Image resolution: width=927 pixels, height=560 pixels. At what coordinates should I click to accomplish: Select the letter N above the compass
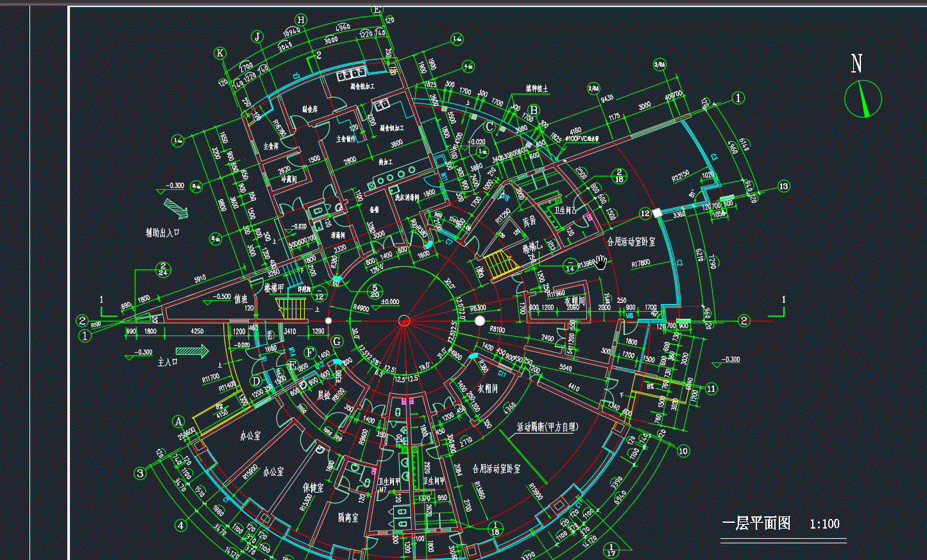[856, 64]
